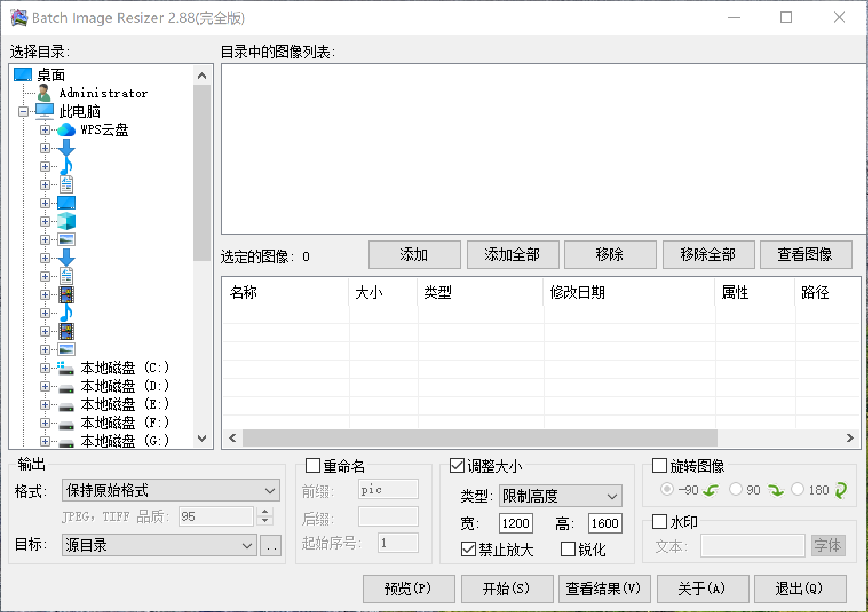
Task: Enable the 重命名 checkbox
Action: pos(312,466)
